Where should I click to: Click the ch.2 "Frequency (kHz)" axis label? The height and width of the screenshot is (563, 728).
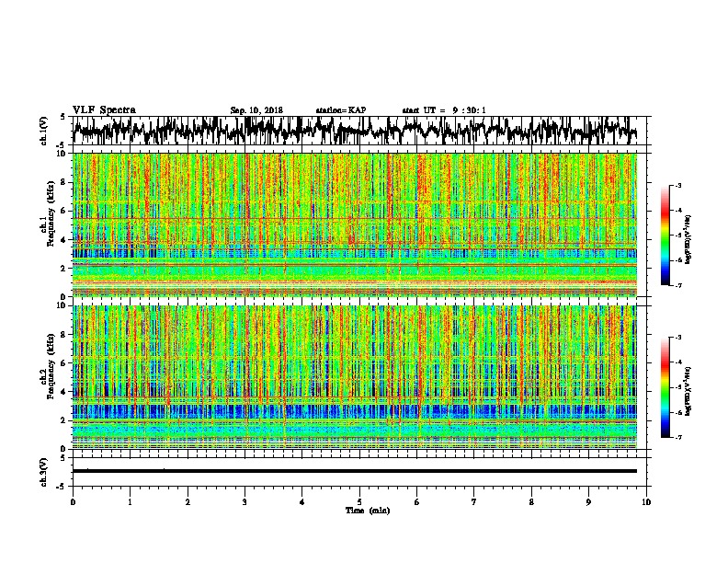click(x=51, y=366)
